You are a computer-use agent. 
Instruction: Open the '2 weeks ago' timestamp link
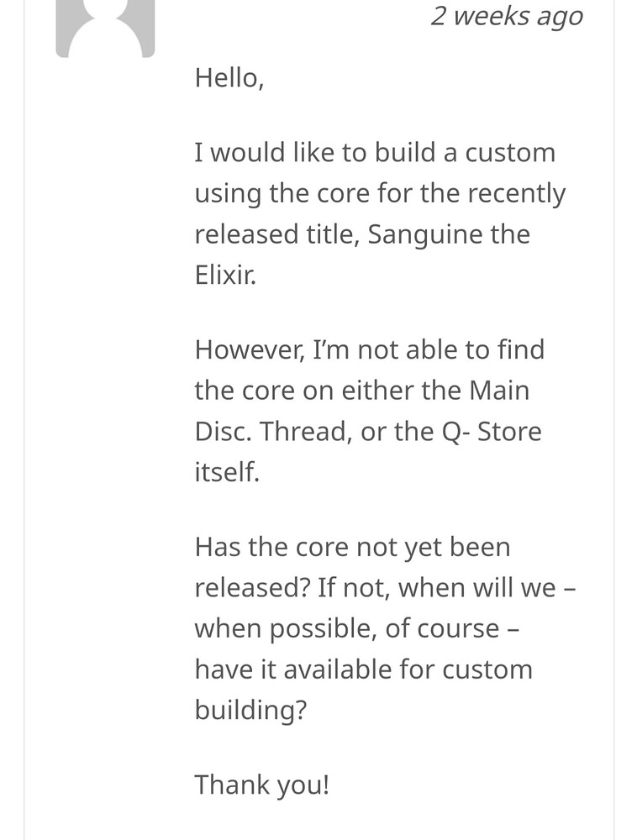(x=506, y=16)
